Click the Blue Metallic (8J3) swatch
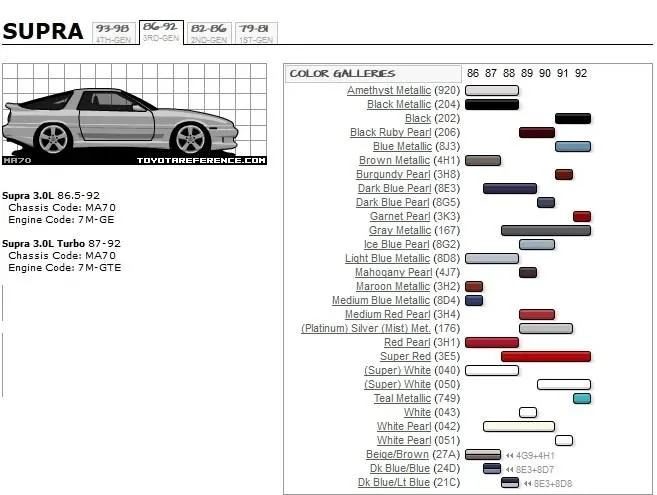This screenshot has width=657, height=495. 573,146
